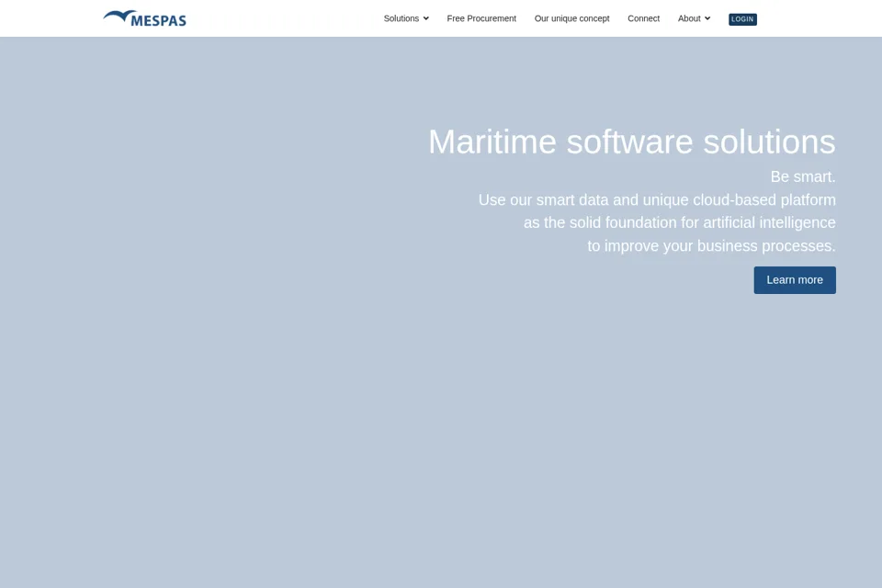
Task: Click the 'Use our smart data' line
Action: coord(657,199)
